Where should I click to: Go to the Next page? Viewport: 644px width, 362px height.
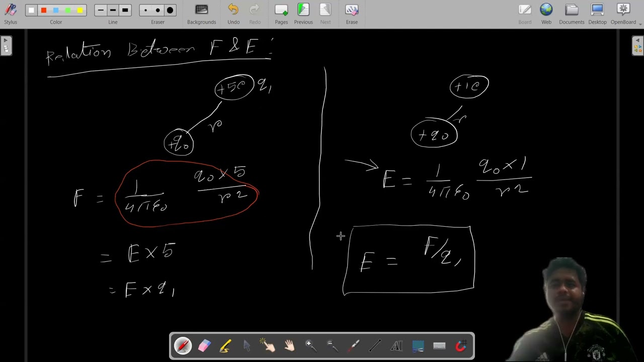tap(326, 14)
